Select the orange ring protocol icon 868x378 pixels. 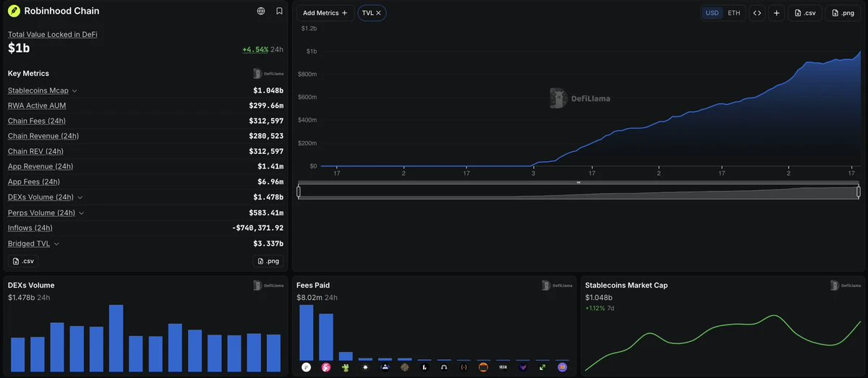click(483, 367)
